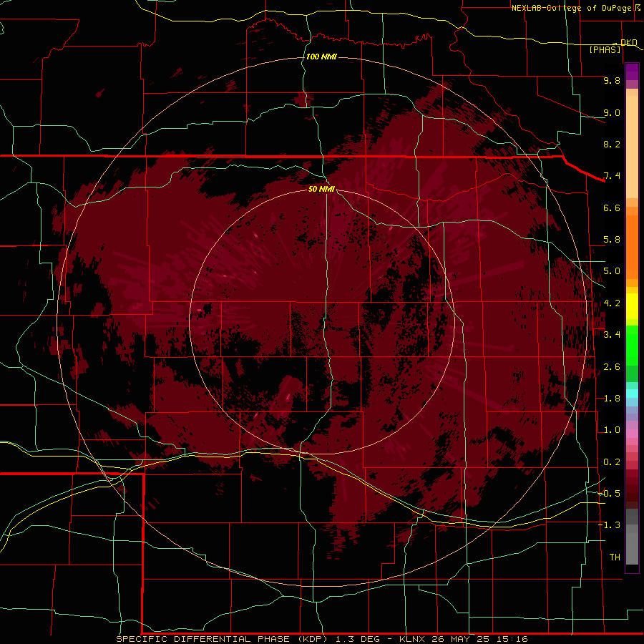Image resolution: width=644 pixels, height=644 pixels.
Task: Click the KLNX radar site identifier
Action: (413, 639)
